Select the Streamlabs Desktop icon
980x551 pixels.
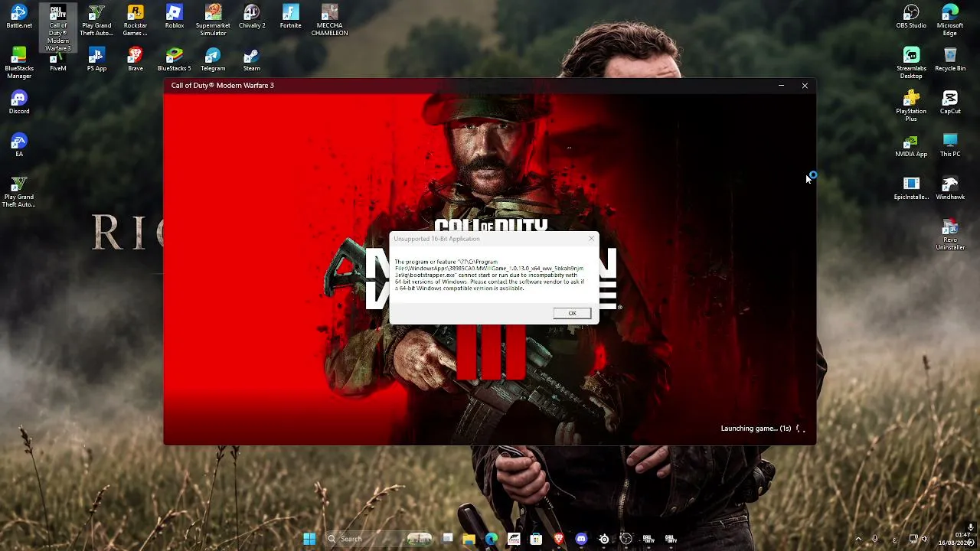pos(911,64)
